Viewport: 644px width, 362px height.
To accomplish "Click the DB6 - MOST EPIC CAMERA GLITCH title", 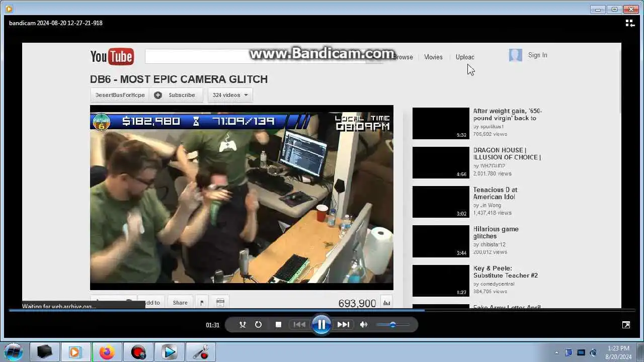I will pos(179,79).
